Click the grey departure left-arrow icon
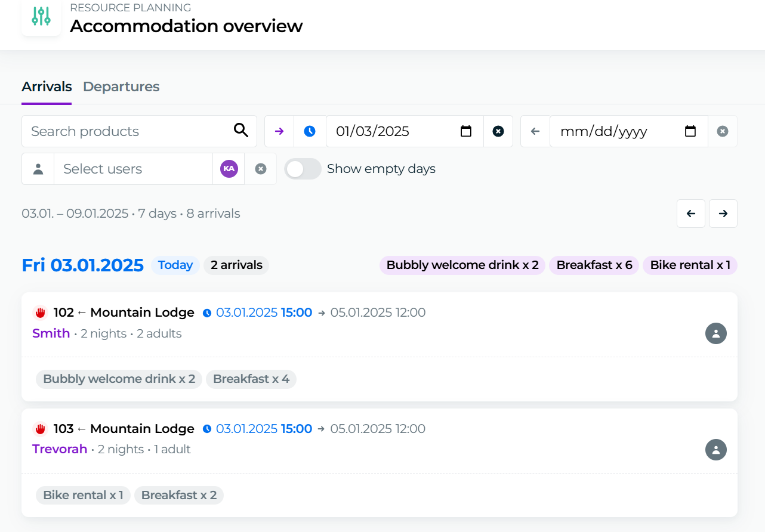This screenshot has height=532, width=765. click(535, 131)
